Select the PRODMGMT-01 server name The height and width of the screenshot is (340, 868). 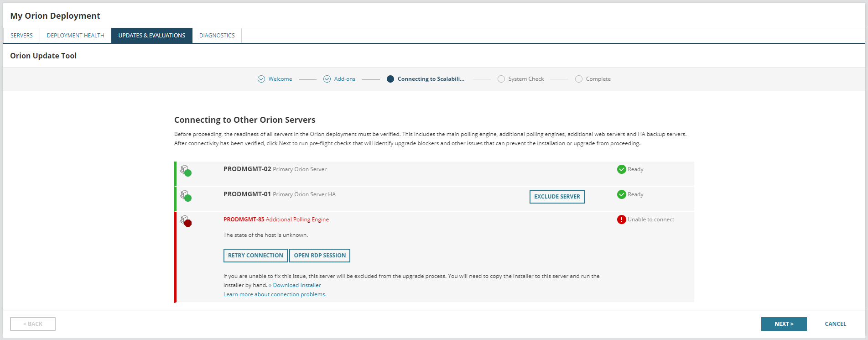247,194
